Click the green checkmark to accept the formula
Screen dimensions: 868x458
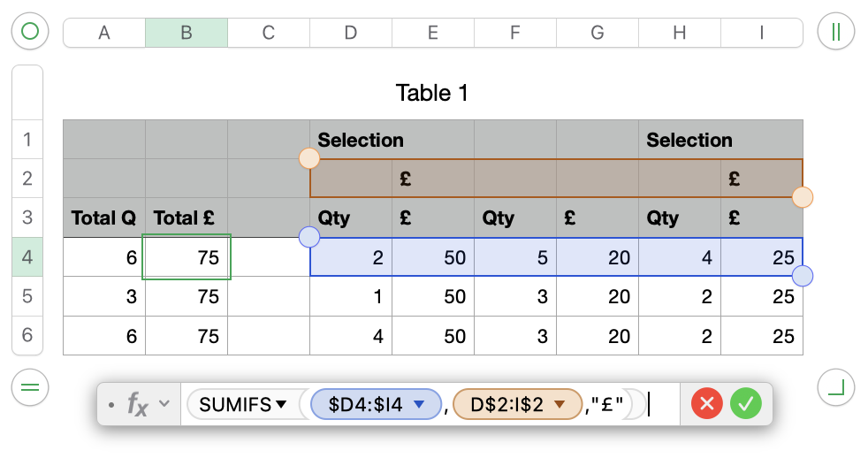(746, 405)
